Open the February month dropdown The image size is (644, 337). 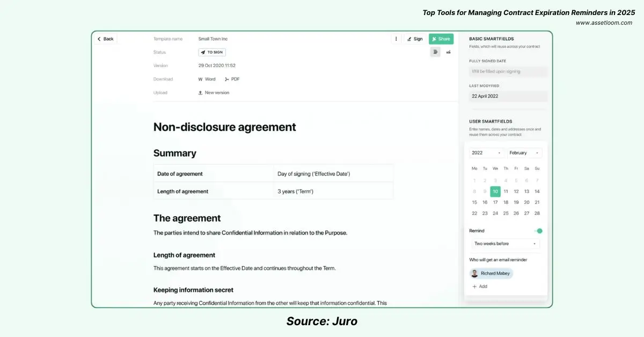pyautogui.click(x=524, y=153)
